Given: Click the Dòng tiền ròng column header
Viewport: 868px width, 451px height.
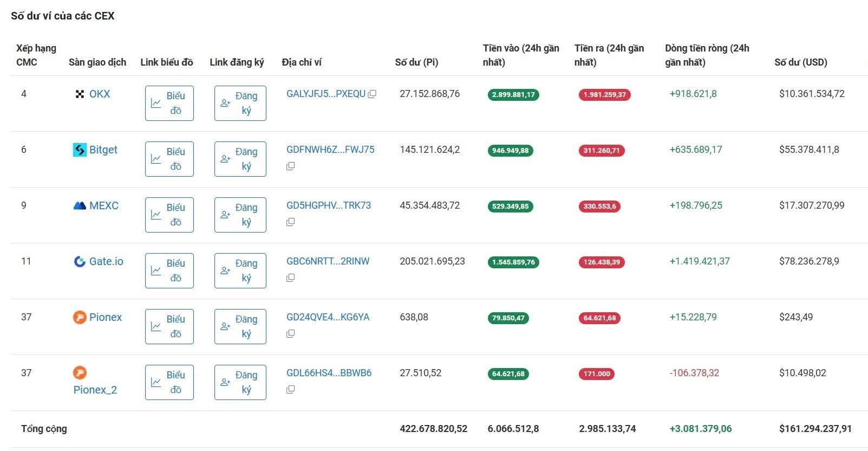Looking at the screenshot, I should click(x=707, y=55).
